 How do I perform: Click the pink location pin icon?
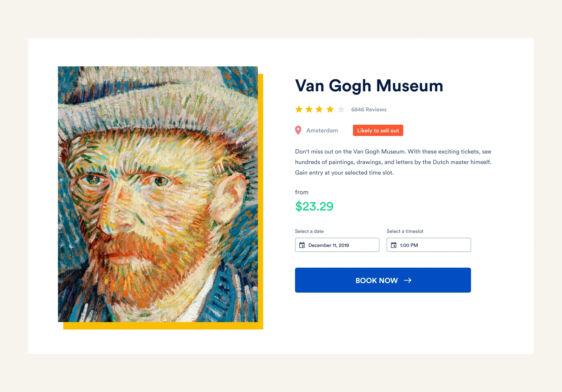point(298,130)
